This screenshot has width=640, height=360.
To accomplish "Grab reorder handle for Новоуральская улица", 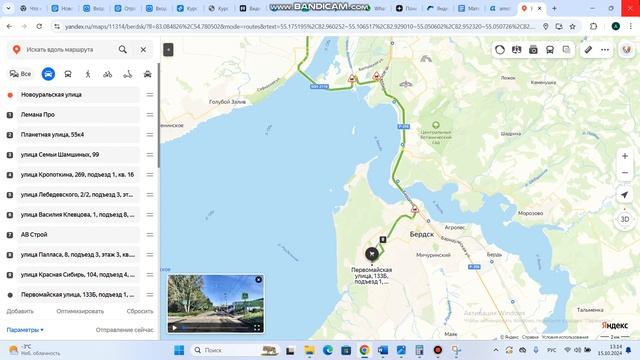I will tap(150, 95).
